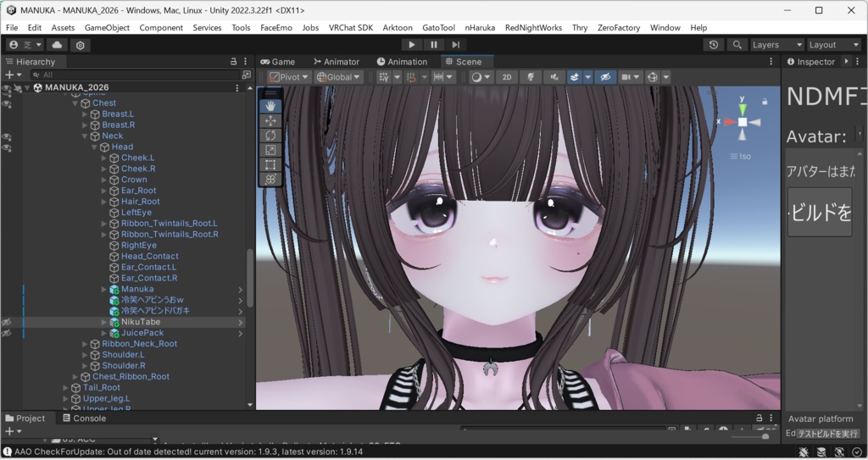Open the cloud services icon
The width and height of the screenshot is (868, 460).
[x=57, y=45]
